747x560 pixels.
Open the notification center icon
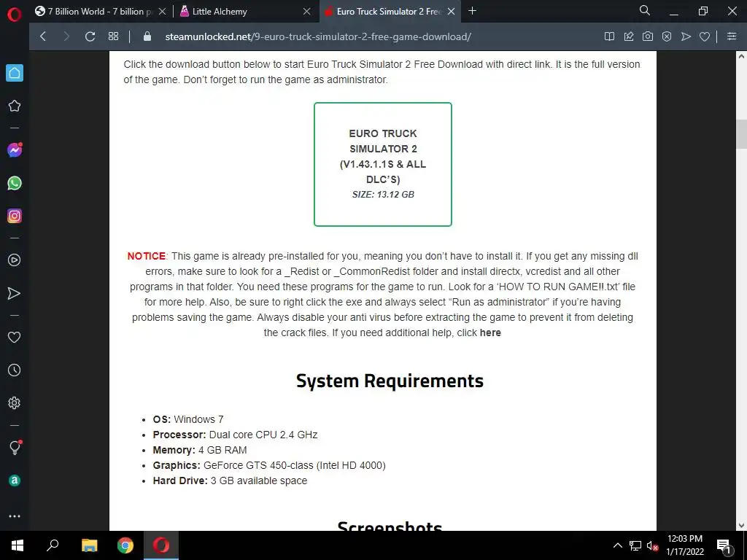(x=724, y=545)
